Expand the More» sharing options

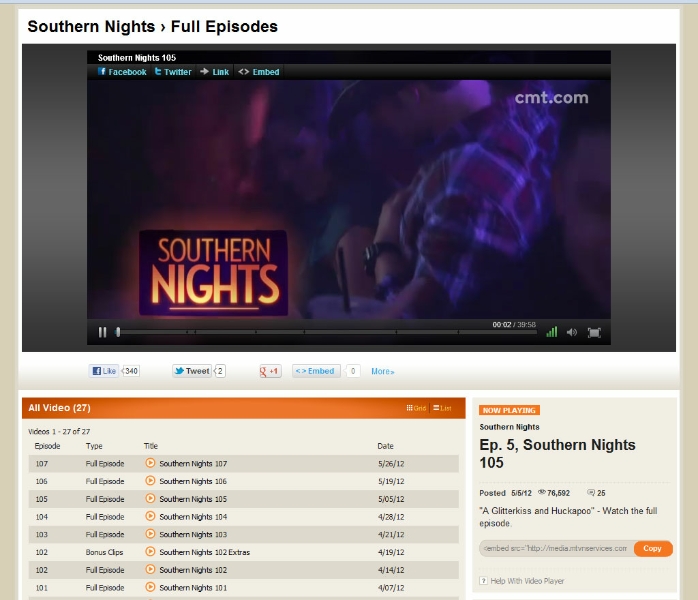[x=382, y=371]
